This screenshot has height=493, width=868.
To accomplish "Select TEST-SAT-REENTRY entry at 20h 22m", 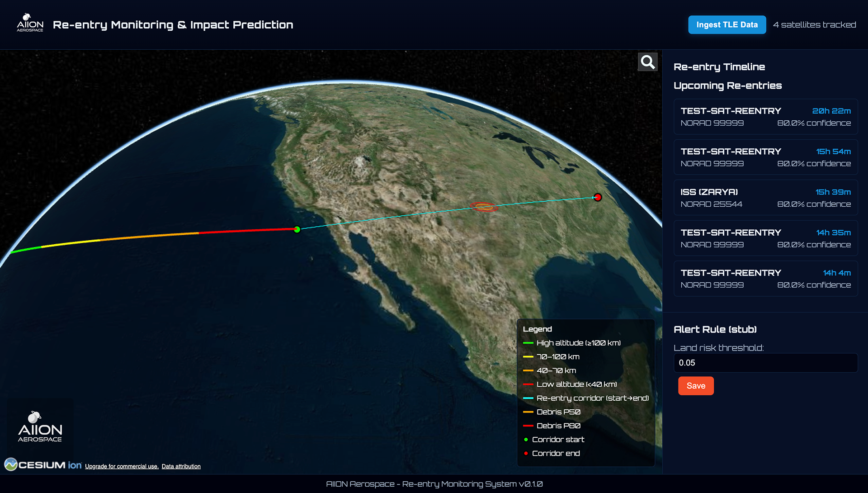I will point(765,117).
